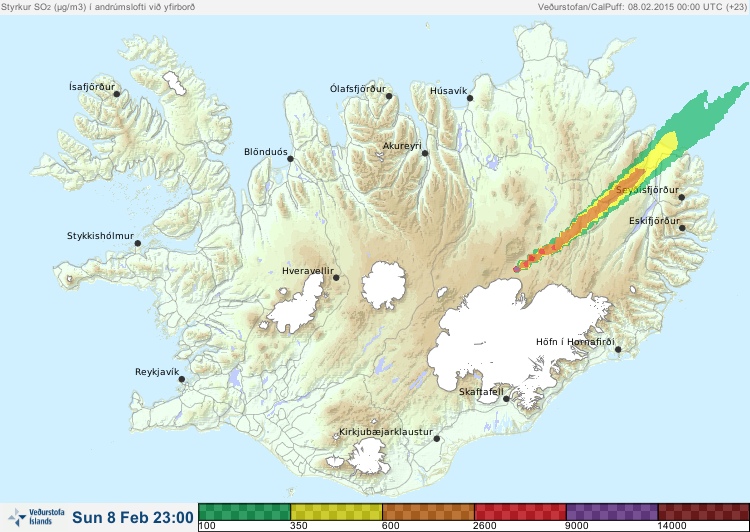Viewport: 750px width, 532px height.
Task: Click the Skaftafell marker dot
Action: point(506,399)
